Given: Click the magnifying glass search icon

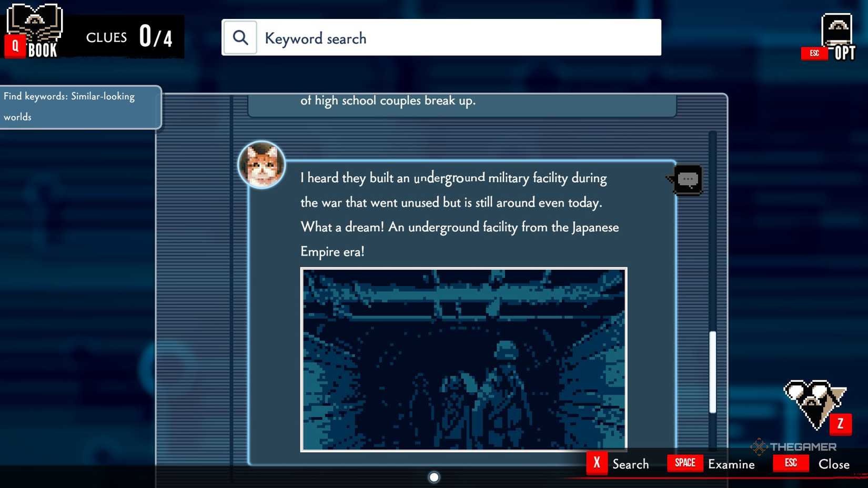Looking at the screenshot, I should [x=240, y=38].
